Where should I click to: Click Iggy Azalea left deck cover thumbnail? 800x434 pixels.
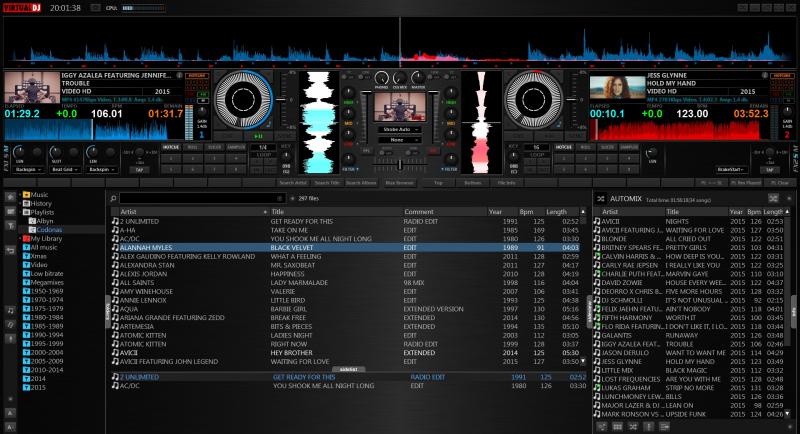(32, 87)
